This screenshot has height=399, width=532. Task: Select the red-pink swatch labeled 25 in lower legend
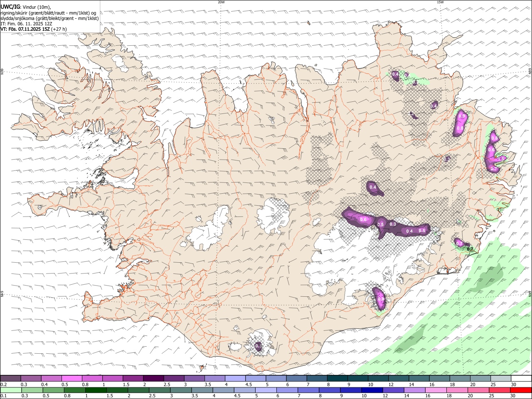(499, 390)
